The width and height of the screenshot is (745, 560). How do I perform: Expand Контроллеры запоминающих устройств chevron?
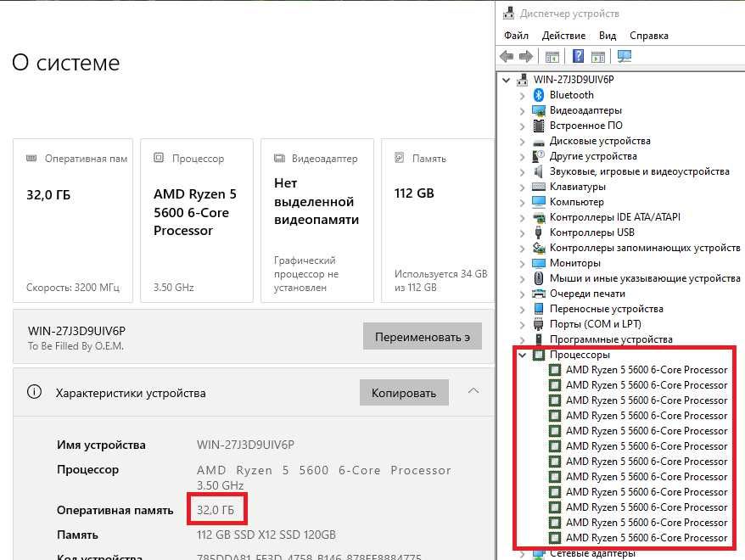pyautogui.click(x=522, y=248)
